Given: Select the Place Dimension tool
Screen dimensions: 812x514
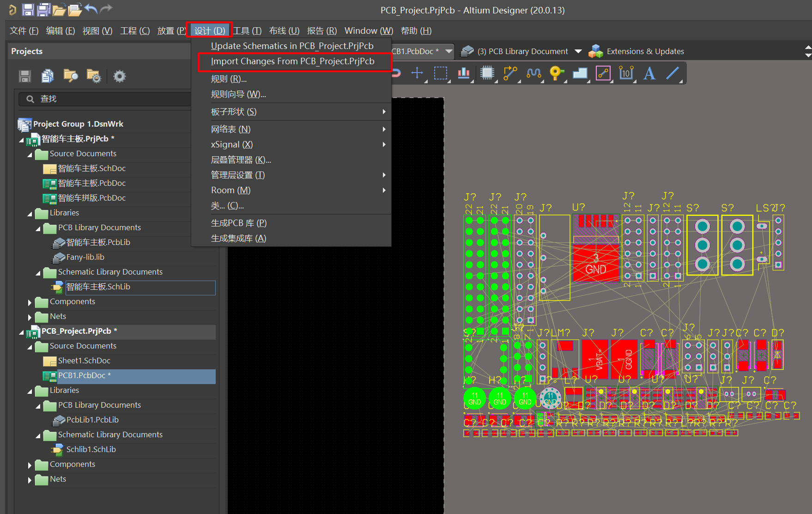Looking at the screenshot, I should point(626,73).
